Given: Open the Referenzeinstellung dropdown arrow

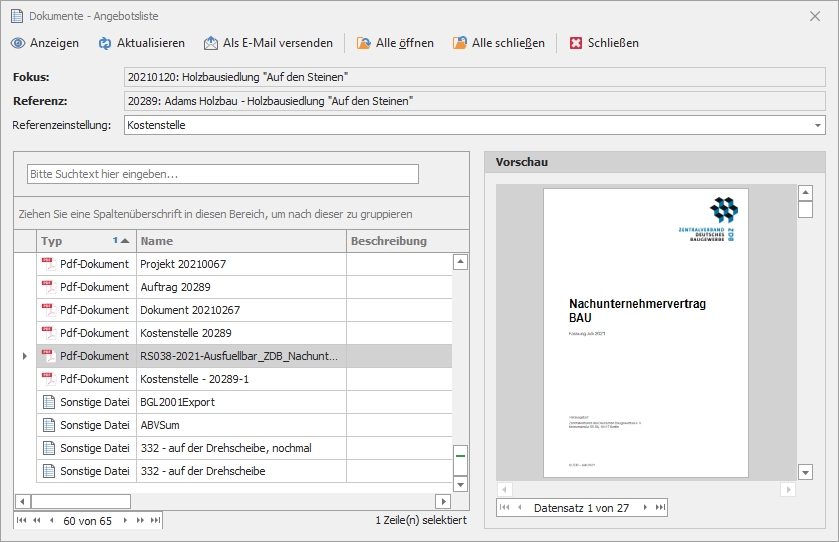Looking at the screenshot, I should point(818,126).
